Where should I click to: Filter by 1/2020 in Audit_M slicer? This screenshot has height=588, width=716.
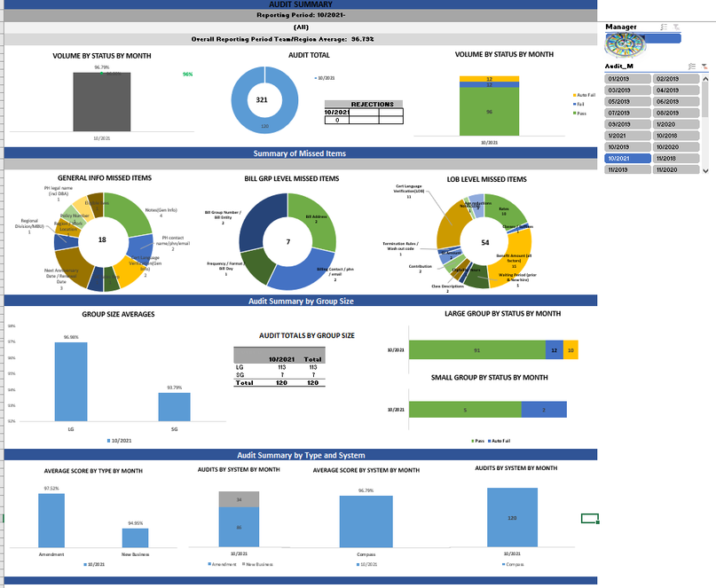676,124
